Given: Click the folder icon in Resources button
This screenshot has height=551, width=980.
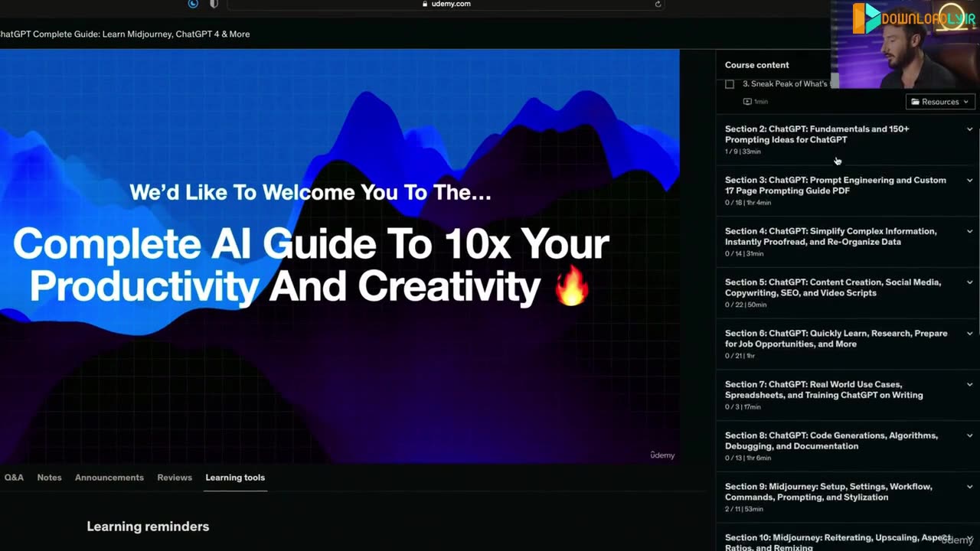Looking at the screenshot, I should click(915, 102).
